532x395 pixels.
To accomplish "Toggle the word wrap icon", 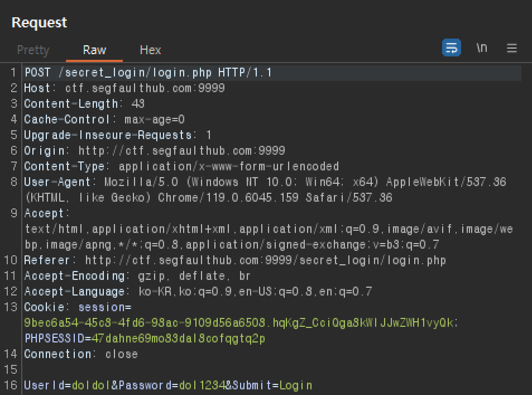I will (451, 48).
